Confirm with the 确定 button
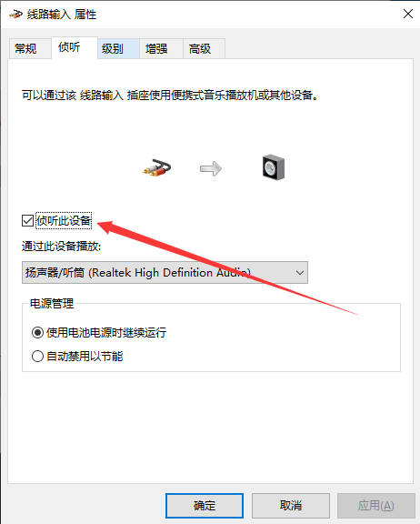Screen dimensions: 420x524 coord(205,506)
